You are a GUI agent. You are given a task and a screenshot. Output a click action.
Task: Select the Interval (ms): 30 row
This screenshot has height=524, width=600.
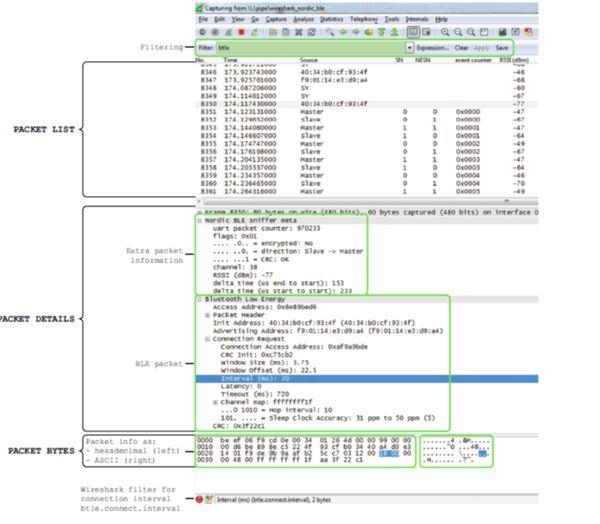[x=367, y=379]
